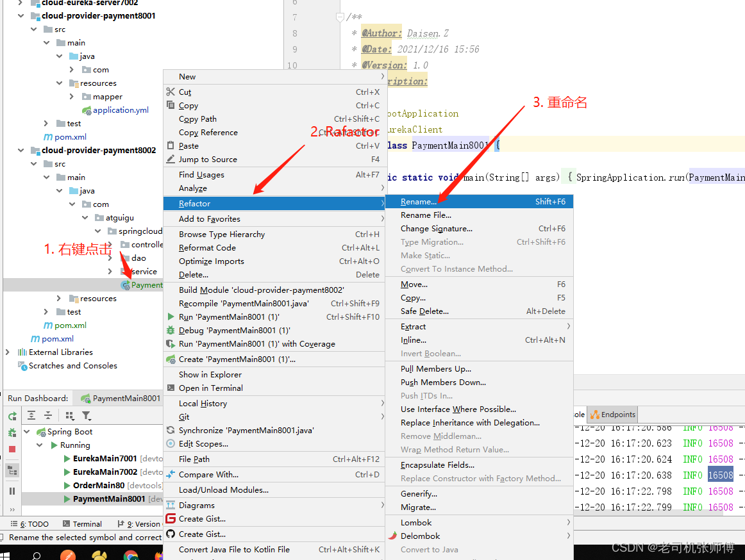Image resolution: width=745 pixels, height=560 pixels.
Task: Toggle the Javadoc fold marker in the editor gutter
Action: click(x=340, y=17)
